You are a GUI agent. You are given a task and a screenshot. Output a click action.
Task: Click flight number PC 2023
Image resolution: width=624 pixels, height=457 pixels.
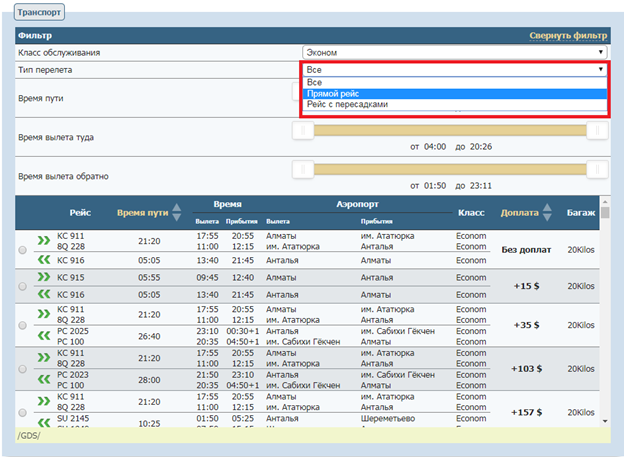[x=73, y=375]
